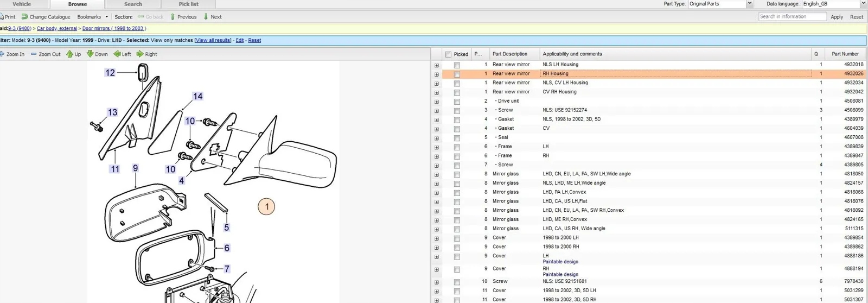868x303 pixels.
Task: Click the filter Edit link
Action: pyautogui.click(x=240, y=40)
